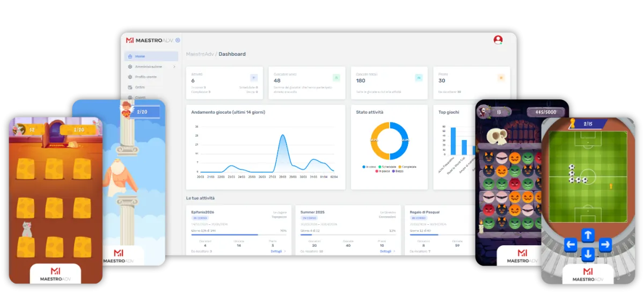This screenshot has width=644, height=293.
Task: Expand the Amministrazione sidebar chevron
Action: [174, 67]
